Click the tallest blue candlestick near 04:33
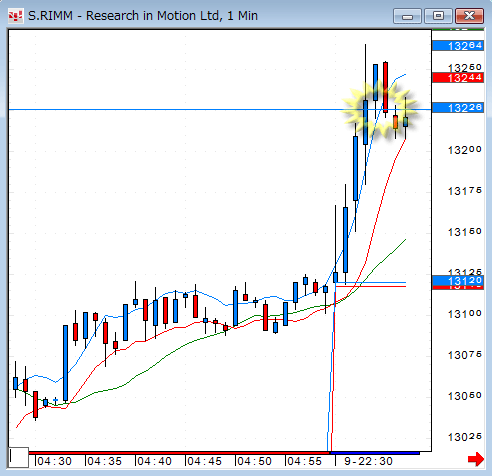Screen dimensions: 492x476 point(65,363)
